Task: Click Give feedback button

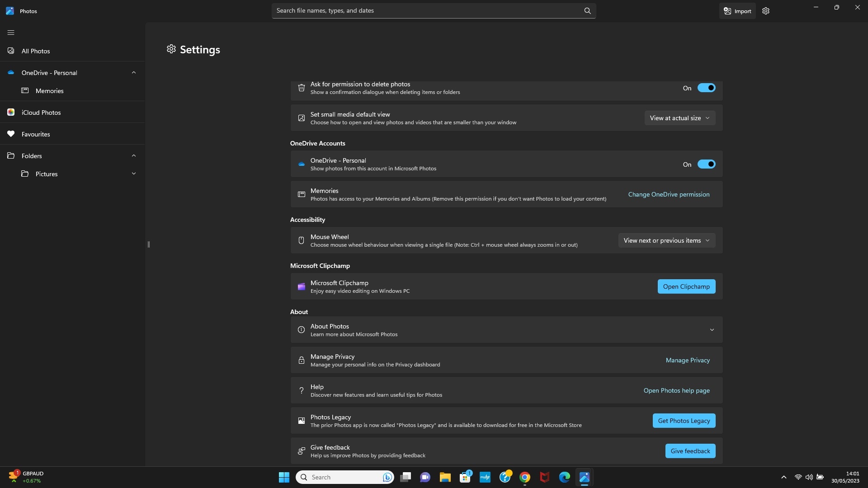Action: tap(690, 451)
